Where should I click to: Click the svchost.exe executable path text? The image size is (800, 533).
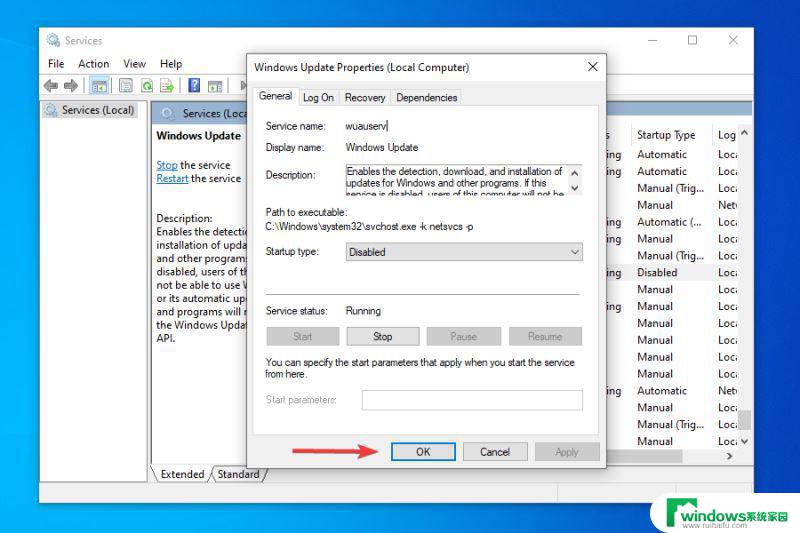tap(369, 226)
